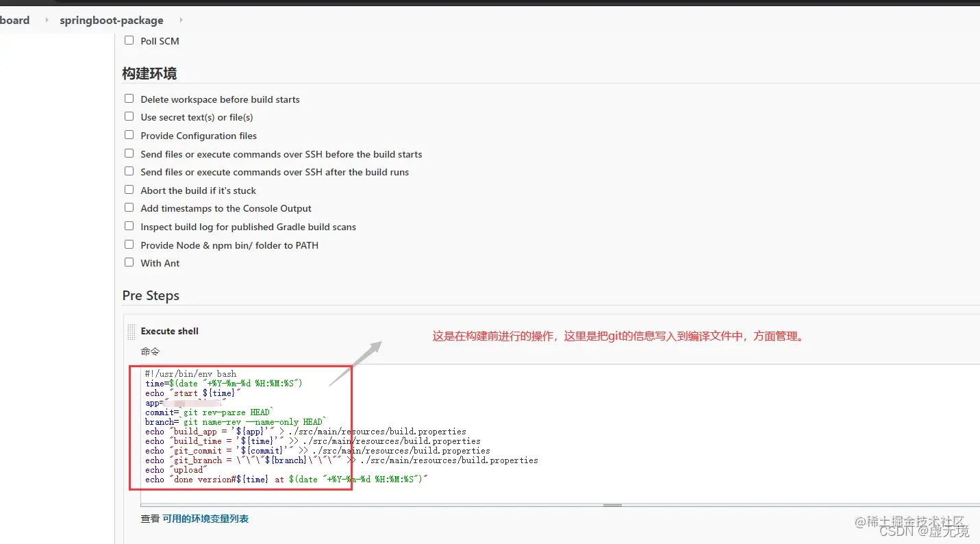
Task: Open springboot-package breadcrumb link
Action: (x=112, y=21)
